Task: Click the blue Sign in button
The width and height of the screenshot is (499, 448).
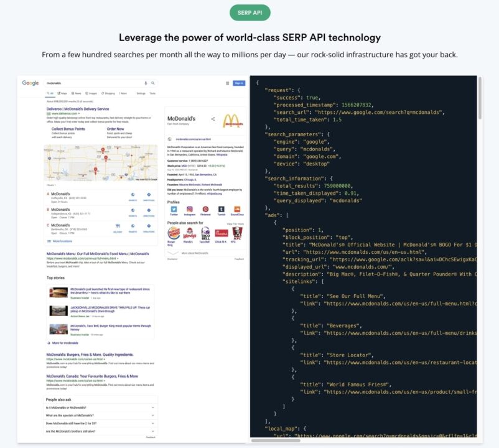Action: [239, 83]
